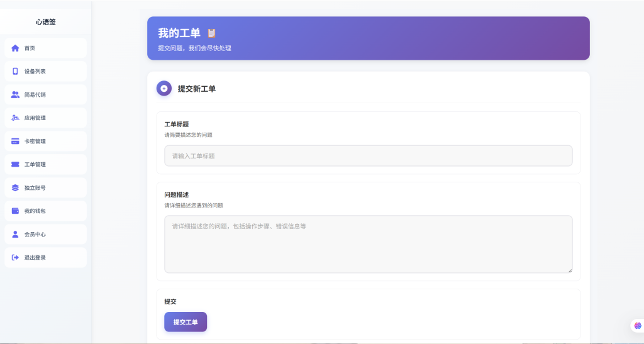Go to 会员中心 in the sidebar

coord(45,234)
